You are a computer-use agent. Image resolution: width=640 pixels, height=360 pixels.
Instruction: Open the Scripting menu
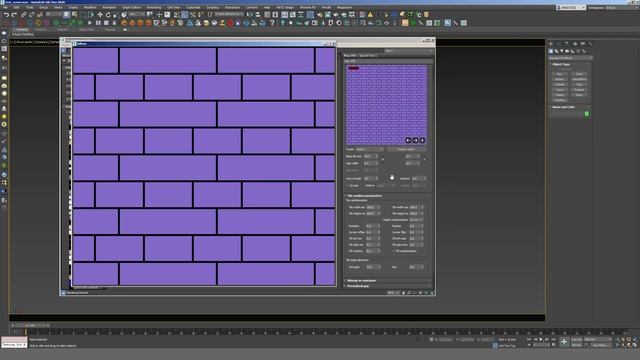pyautogui.click(x=212, y=7)
